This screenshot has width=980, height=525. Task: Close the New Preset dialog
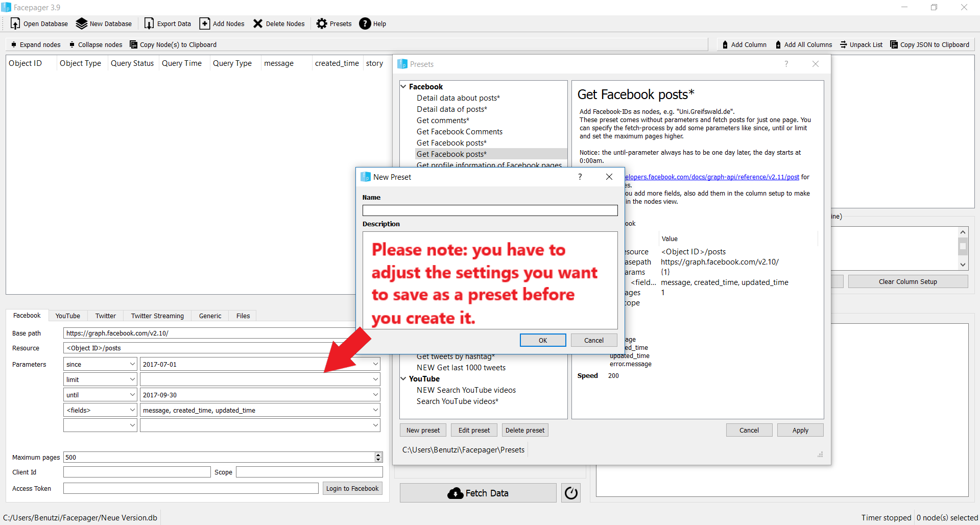coord(609,177)
